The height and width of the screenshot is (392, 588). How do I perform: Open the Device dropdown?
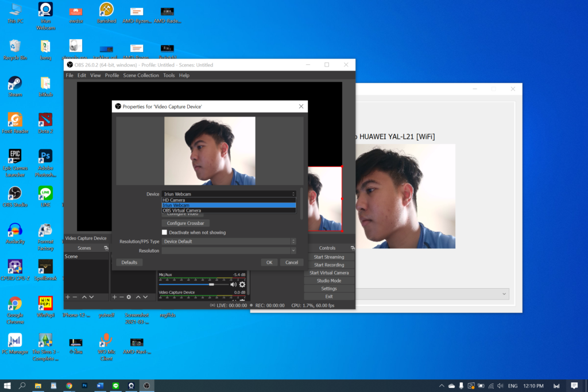[x=229, y=194]
